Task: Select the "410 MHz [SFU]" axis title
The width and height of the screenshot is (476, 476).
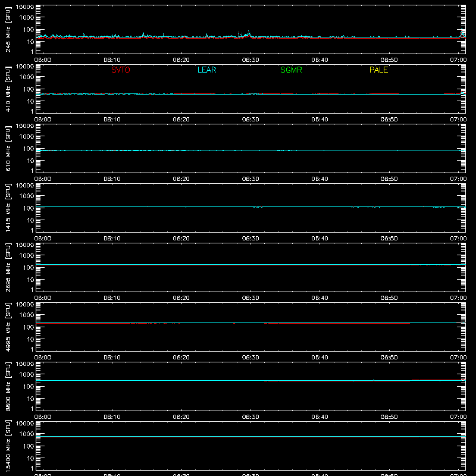Action: [x=8, y=89]
